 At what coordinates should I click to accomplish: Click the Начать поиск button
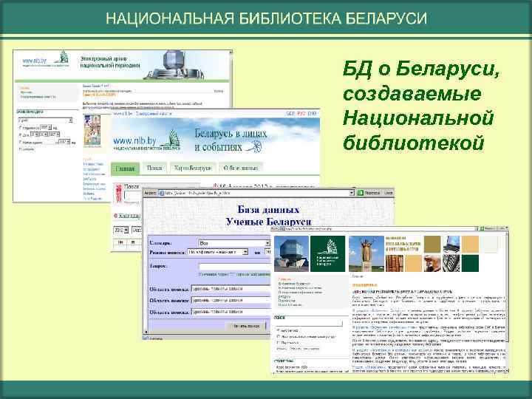coord(246,326)
